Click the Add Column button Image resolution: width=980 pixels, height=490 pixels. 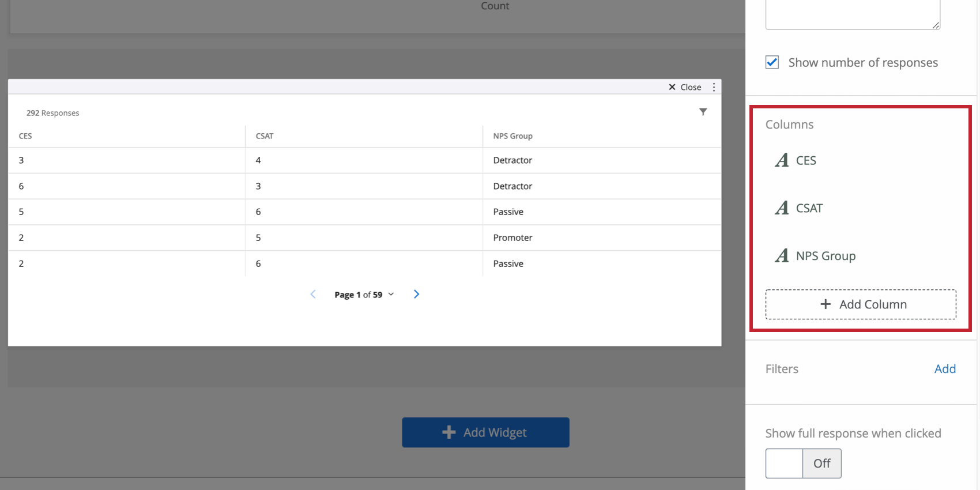861,304
